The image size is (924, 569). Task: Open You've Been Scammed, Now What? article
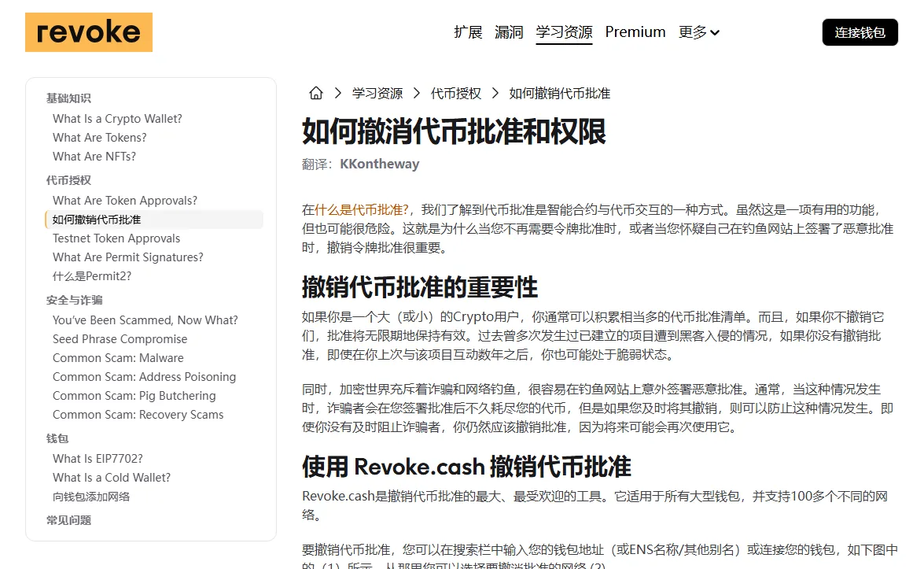pos(145,320)
